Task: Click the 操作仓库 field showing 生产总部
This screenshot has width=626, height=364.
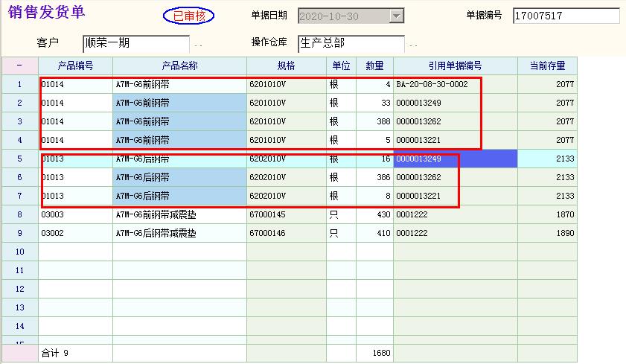Action: 351,43
